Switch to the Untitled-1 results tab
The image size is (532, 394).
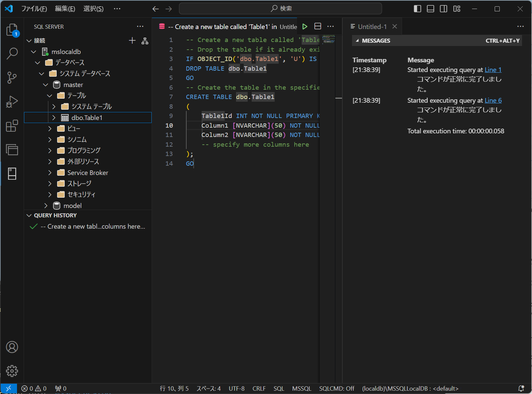pyautogui.click(x=372, y=27)
